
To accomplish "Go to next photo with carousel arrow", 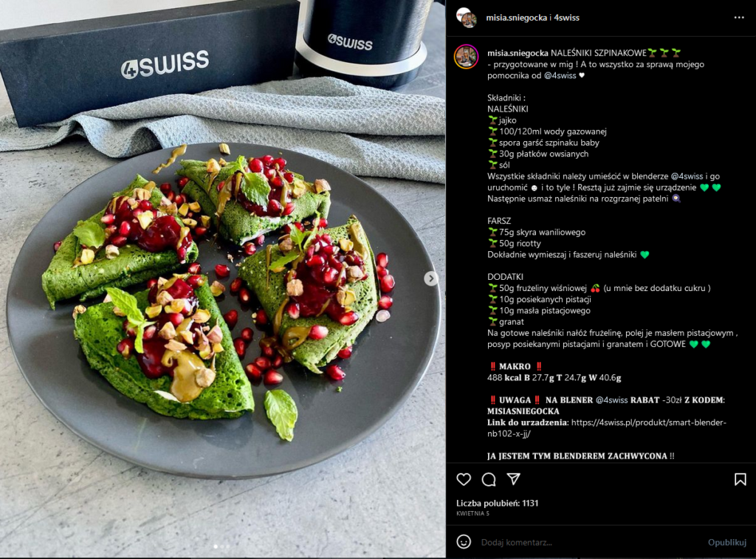I will [x=430, y=278].
